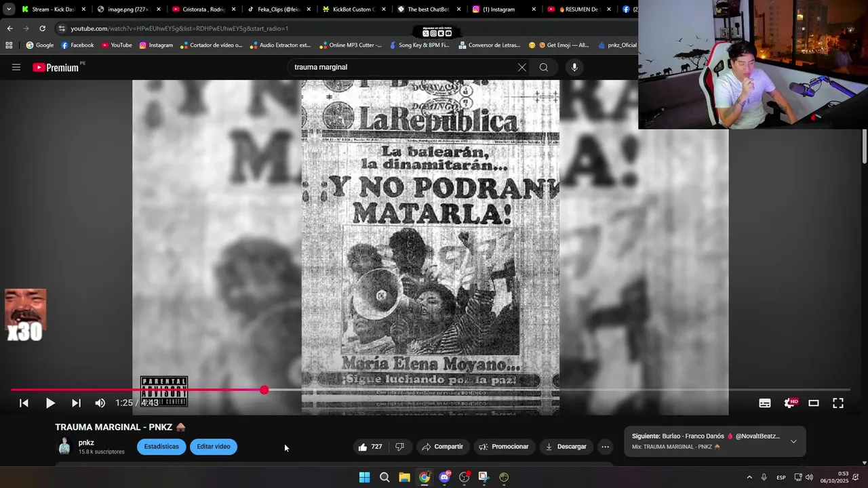Skip to the next video
This screenshot has width=868, height=488.
[x=76, y=403]
